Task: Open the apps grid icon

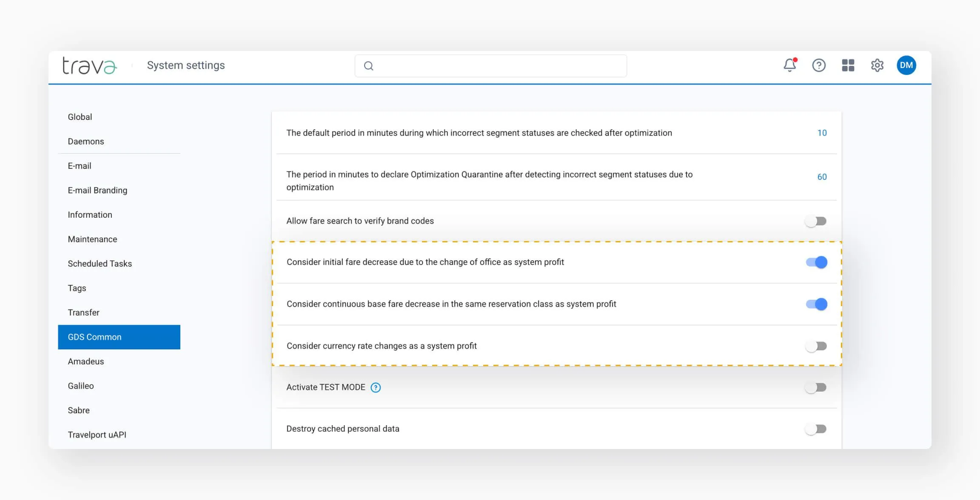Action: pyautogui.click(x=848, y=65)
